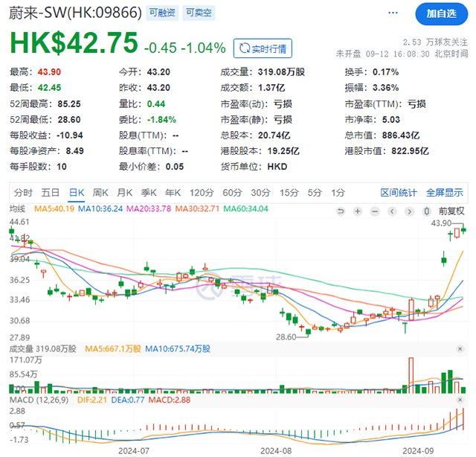The image size is (476, 457).
Task: Switch to the 15分 interval tab
Action: 289,193
